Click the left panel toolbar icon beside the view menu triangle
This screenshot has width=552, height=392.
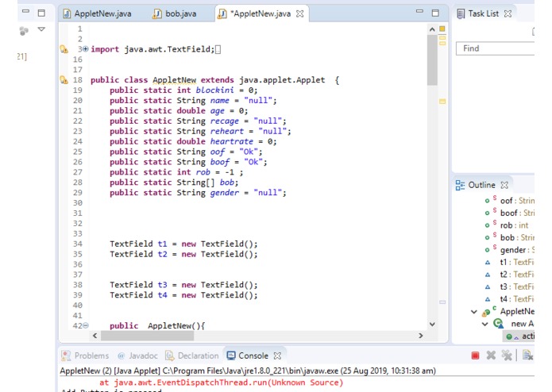point(24,31)
